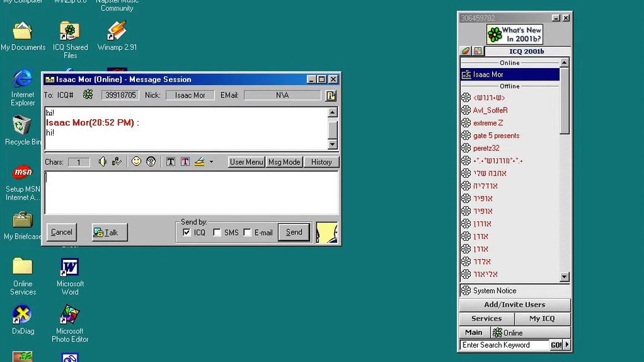
Task: Click the send-file icon beside the speaker
Action: click(116, 162)
